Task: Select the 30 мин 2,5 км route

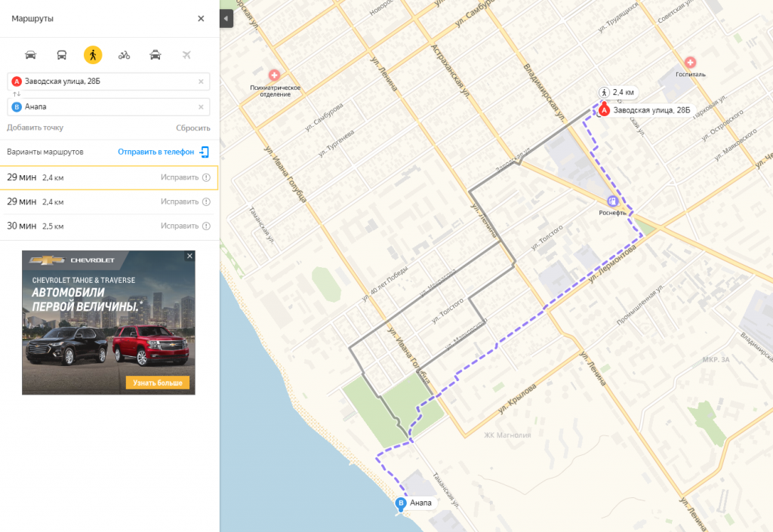Action: click(x=109, y=226)
